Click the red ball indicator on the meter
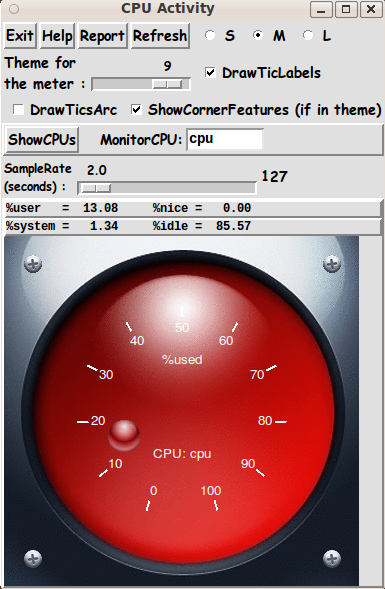This screenshot has height=589, width=385. 124,436
